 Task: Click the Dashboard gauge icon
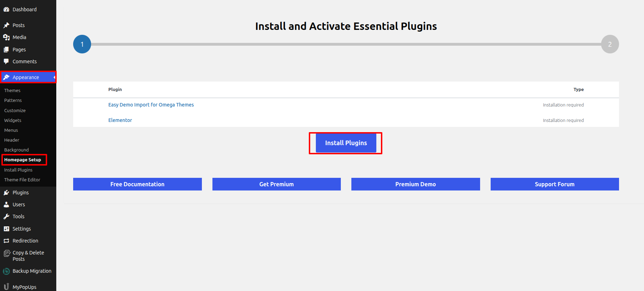(x=6, y=9)
